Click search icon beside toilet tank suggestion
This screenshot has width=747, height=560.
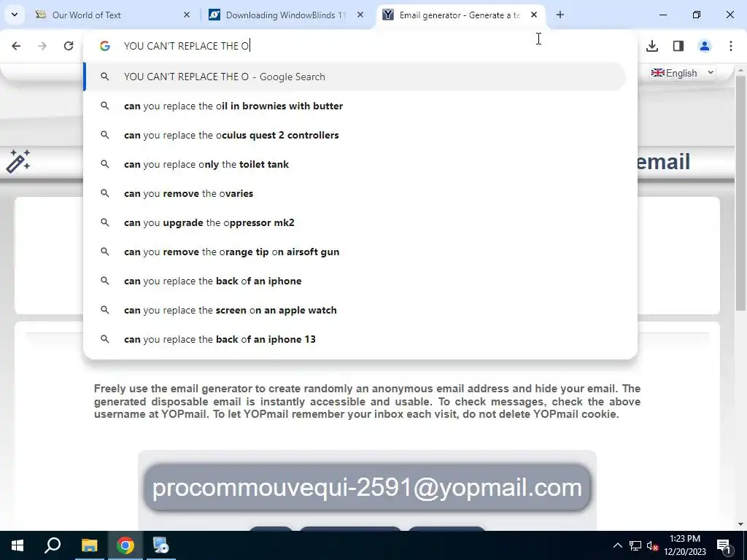(x=105, y=164)
